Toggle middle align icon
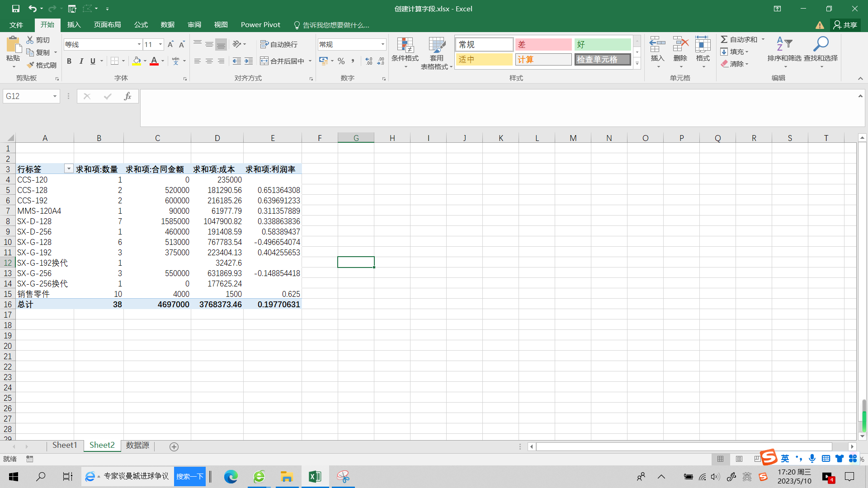This screenshot has width=868, height=488. pos(209,44)
